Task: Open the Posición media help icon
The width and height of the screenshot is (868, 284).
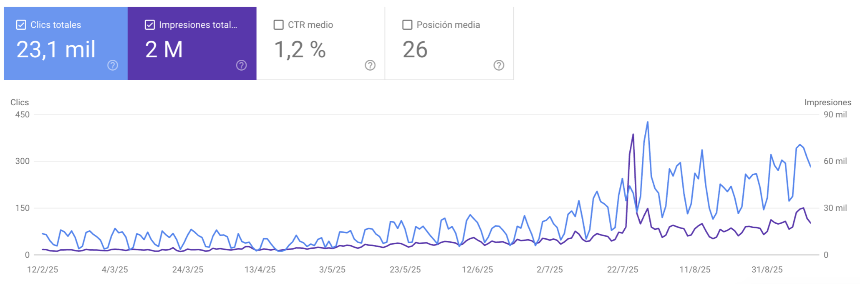Action: 499,65
